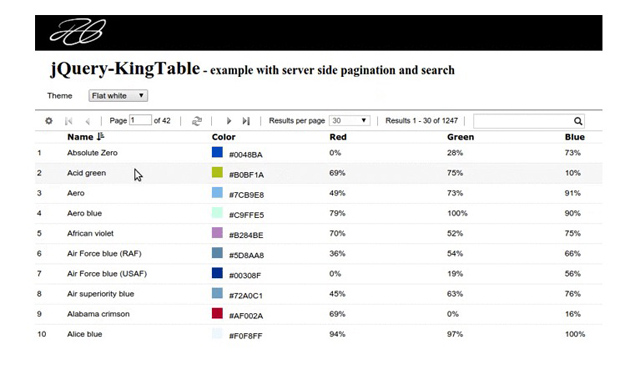Click the hex code #C9FFE5
Screen dimensions: 625x375
[246, 215]
